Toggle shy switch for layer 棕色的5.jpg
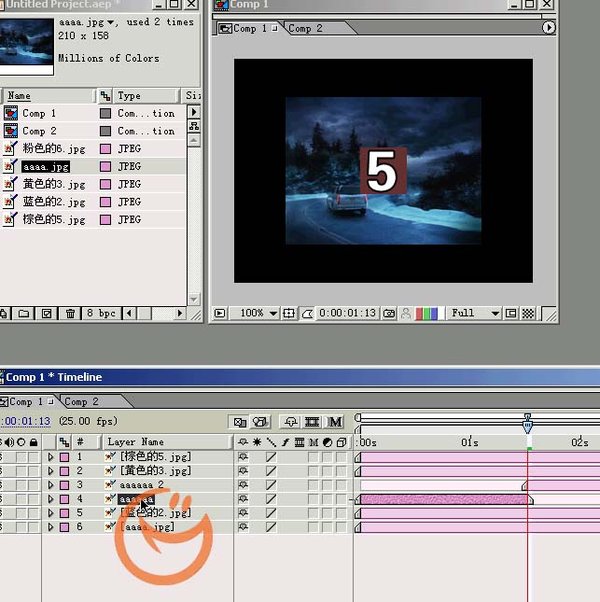600x602 pixels. pyautogui.click(x=243, y=457)
